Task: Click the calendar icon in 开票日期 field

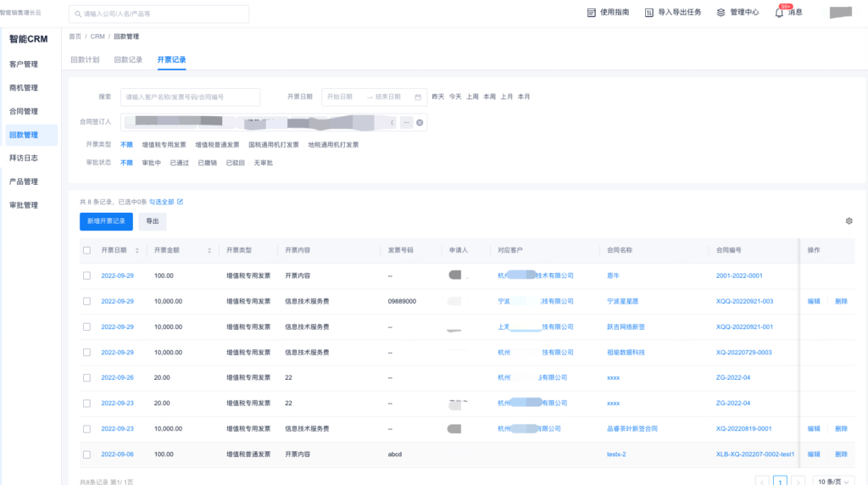Action: tap(418, 97)
